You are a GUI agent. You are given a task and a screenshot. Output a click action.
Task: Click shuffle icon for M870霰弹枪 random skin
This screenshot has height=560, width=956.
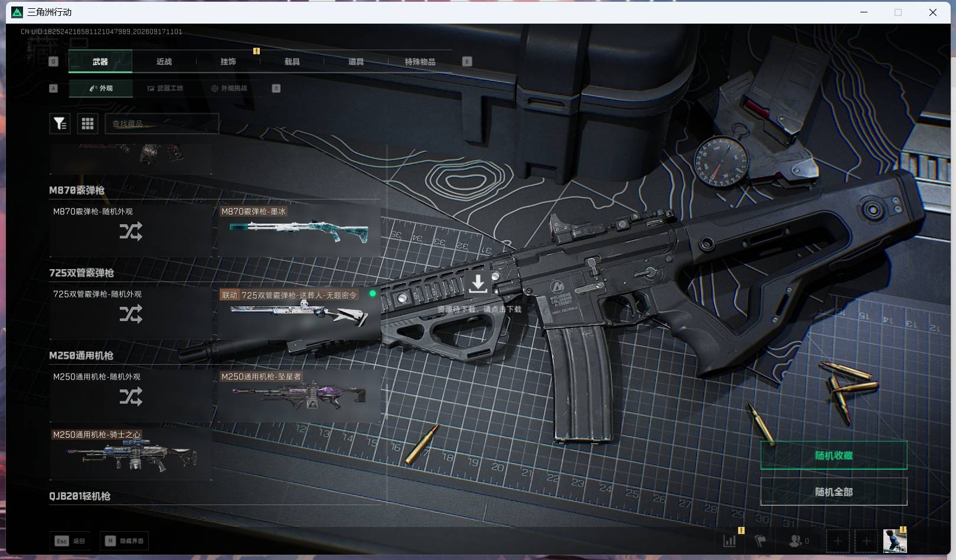click(x=130, y=231)
